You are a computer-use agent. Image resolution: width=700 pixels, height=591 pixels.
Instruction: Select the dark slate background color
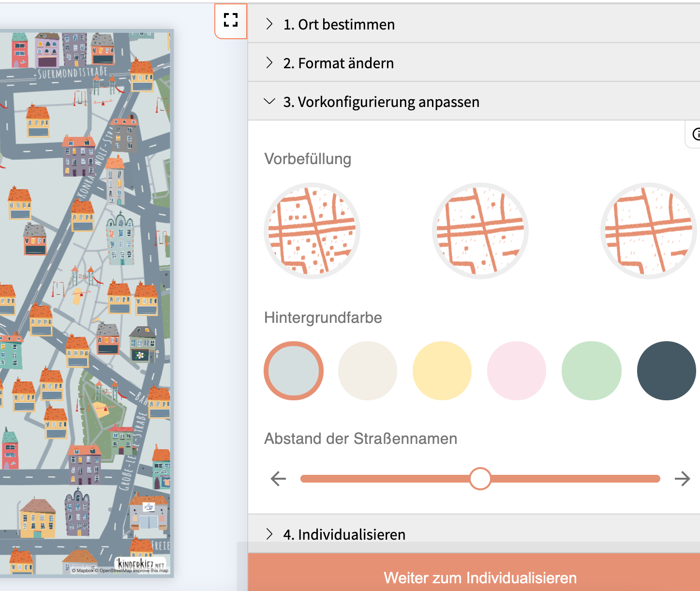click(666, 371)
